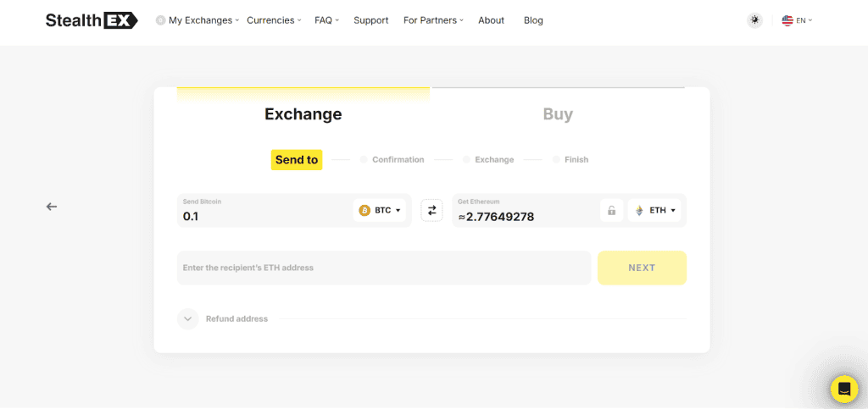Click the US flag language icon
This screenshot has height=409, width=868.
[x=787, y=20]
